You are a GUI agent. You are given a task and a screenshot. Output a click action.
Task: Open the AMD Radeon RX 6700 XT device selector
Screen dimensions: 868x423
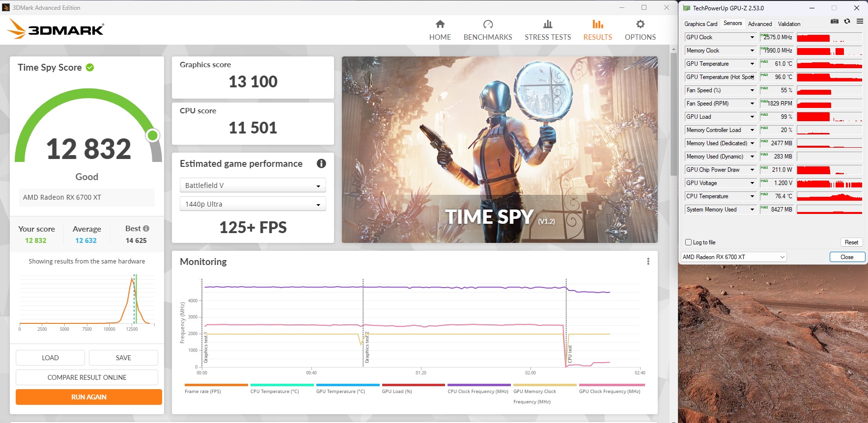(x=733, y=257)
